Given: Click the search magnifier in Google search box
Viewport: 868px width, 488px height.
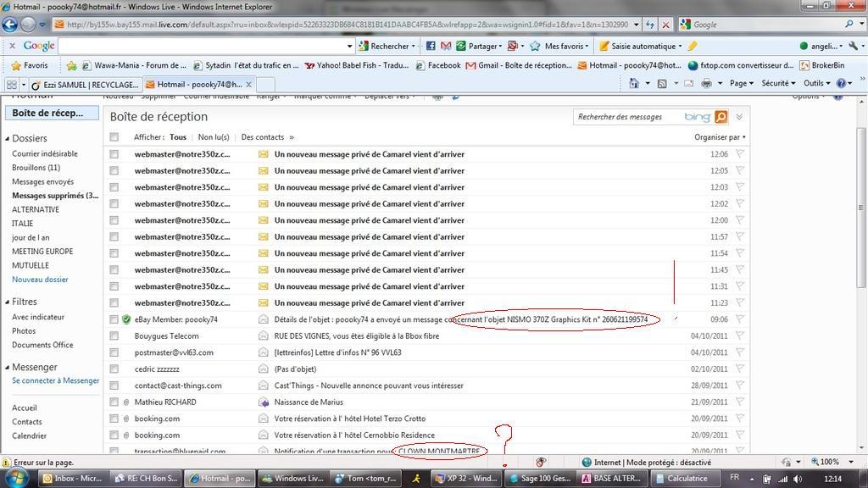Looking at the screenshot, I should 849,25.
